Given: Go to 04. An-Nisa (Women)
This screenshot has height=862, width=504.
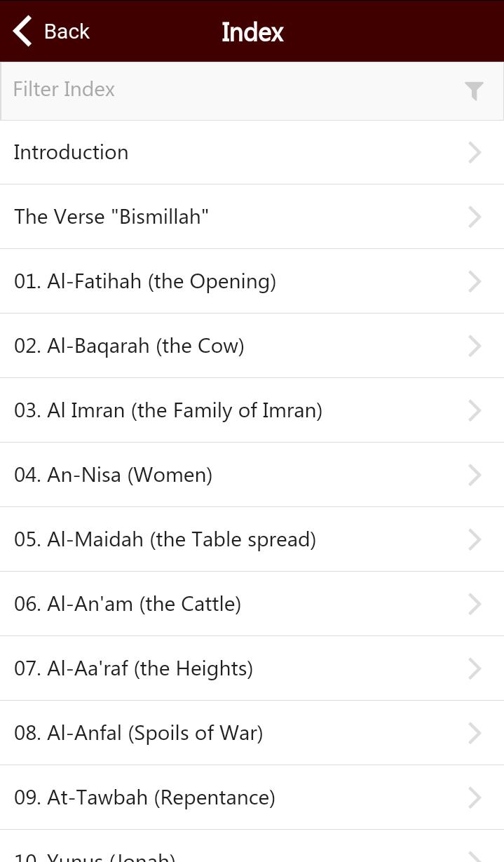Looking at the screenshot, I should point(113,475).
